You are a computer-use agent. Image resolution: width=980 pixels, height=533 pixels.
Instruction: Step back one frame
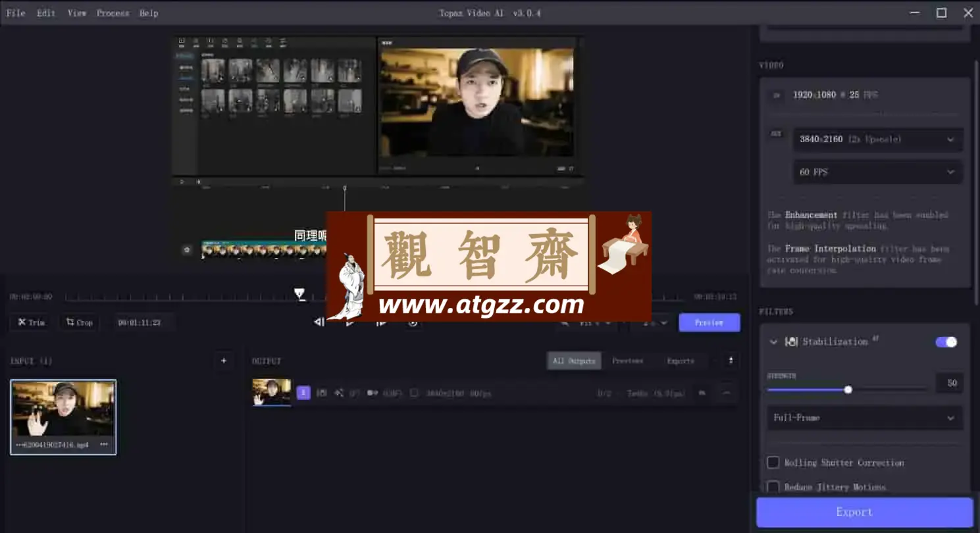click(319, 322)
